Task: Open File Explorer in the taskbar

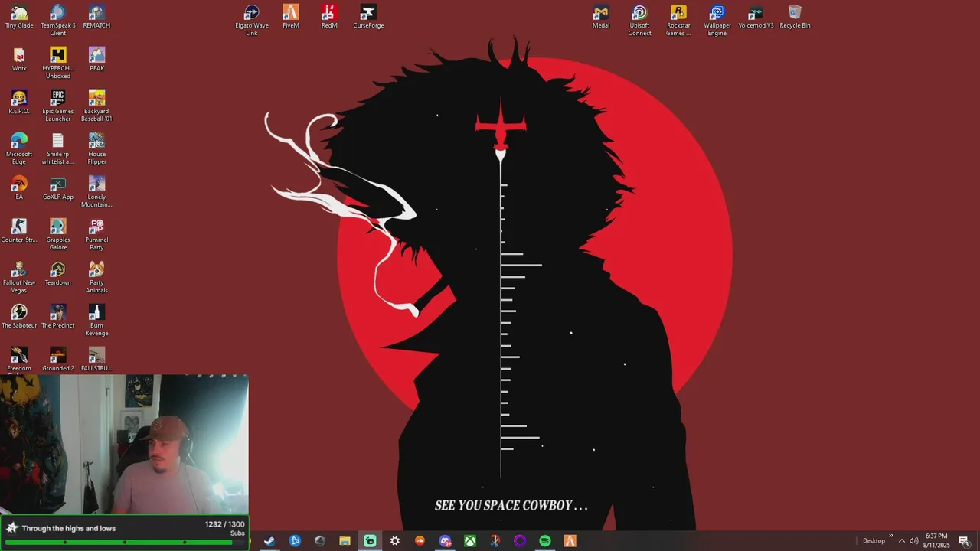Action: click(x=345, y=541)
